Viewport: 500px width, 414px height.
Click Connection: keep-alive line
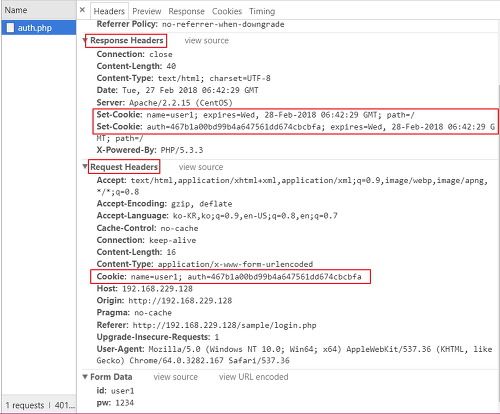point(146,240)
